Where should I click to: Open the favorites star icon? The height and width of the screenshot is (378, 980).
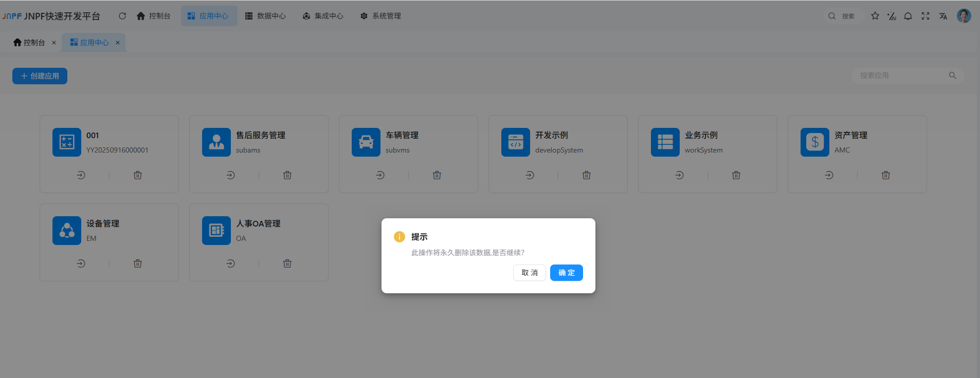pos(875,16)
